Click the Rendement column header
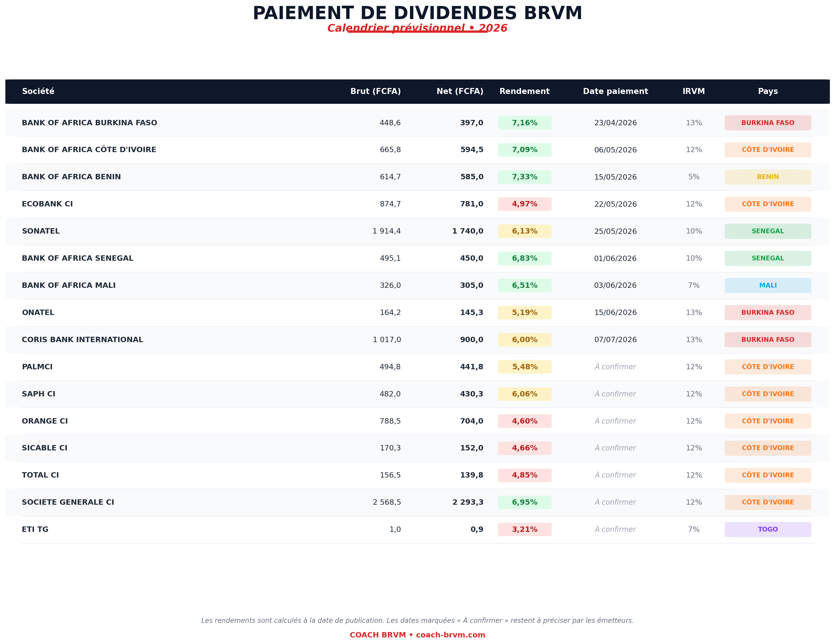 pos(525,91)
